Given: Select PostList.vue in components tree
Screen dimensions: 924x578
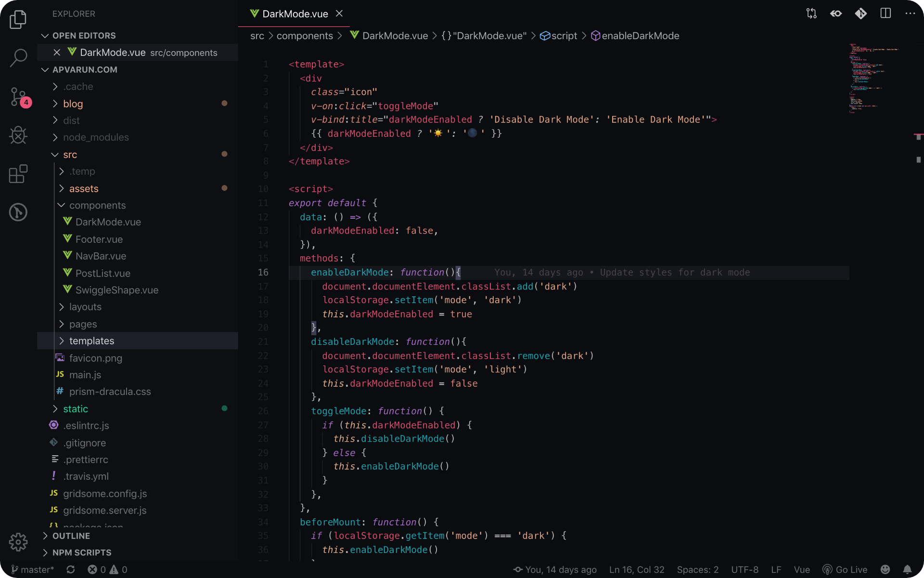Looking at the screenshot, I should 103,273.
